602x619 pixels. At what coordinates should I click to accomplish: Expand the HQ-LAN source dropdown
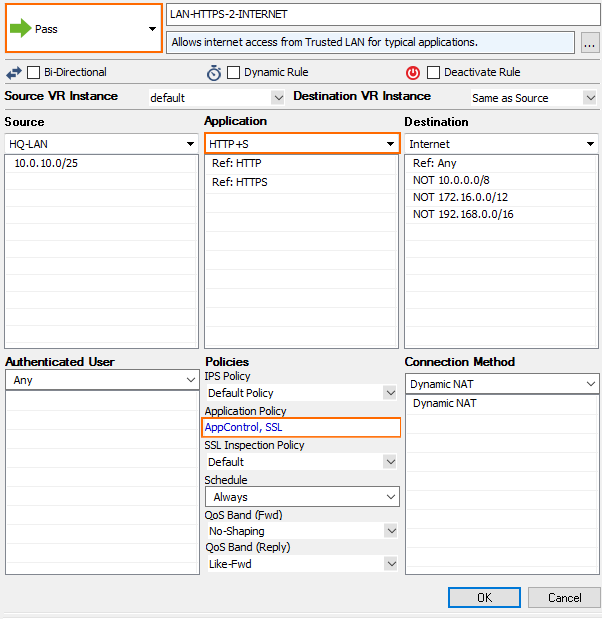pos(190,144)
